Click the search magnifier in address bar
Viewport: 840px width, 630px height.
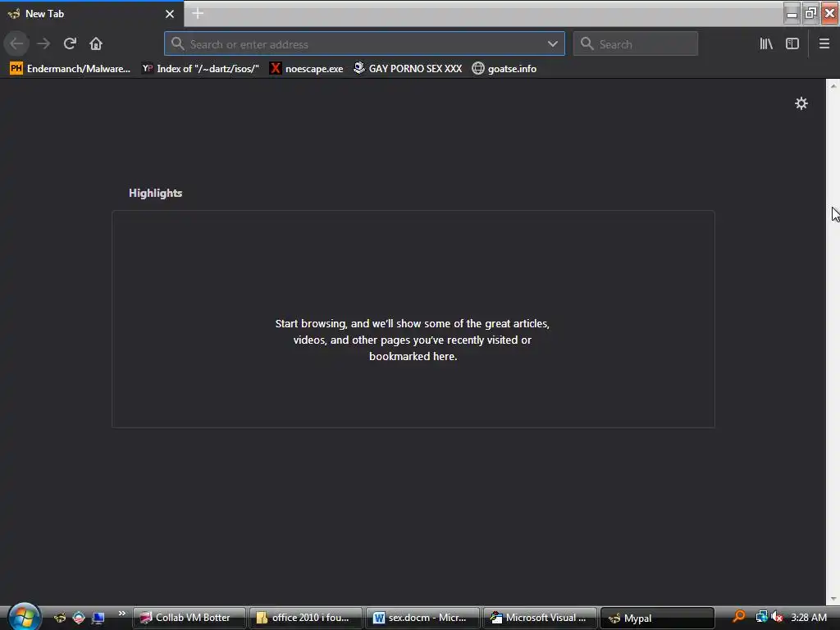pos(178,44)
